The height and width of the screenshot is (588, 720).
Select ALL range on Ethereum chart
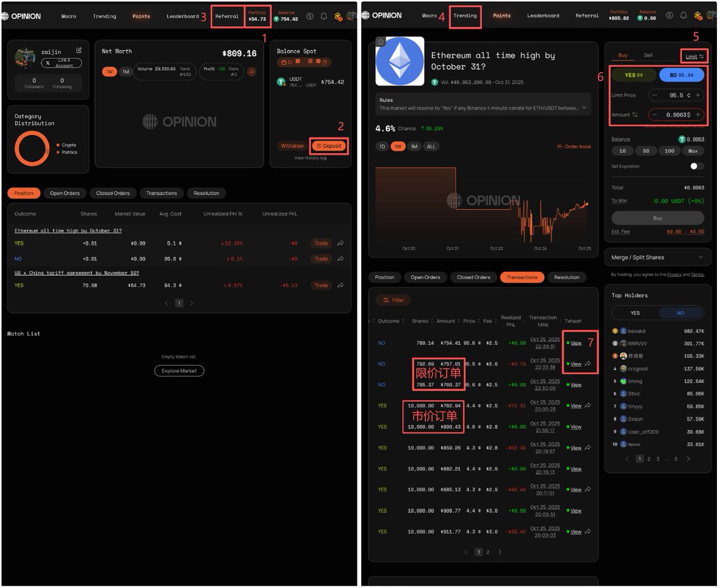pyautogui.click(x=431, y=146)
